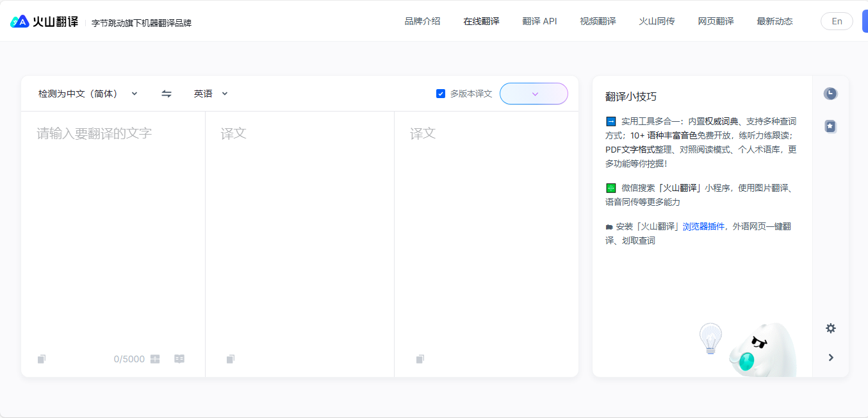Click the mascot character illustration
The height and width of the screenshot is (418, 868).
click(x=762, y=350)
